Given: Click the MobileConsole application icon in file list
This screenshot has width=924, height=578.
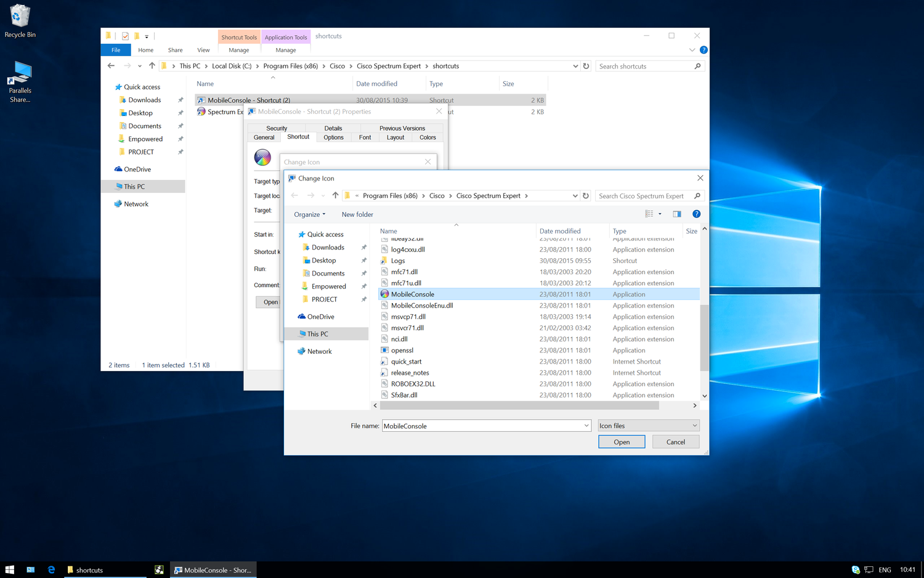Looking at the screenshot, I should (384, 295).
